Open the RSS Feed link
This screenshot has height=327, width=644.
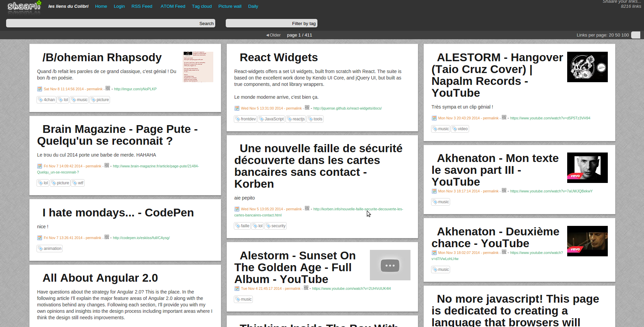[x=142, y=6]
